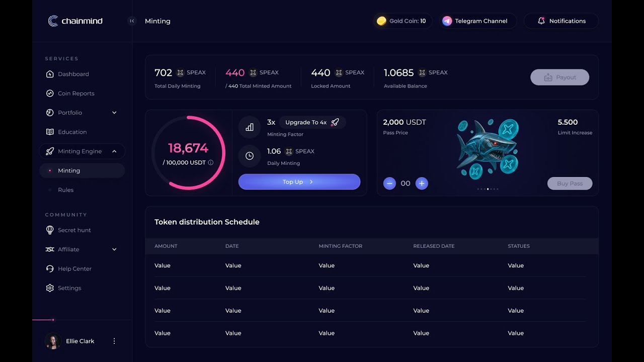The image size is (644, 362).
Task: Click the Dashboard home icon
Action: [x=50, y=74]
